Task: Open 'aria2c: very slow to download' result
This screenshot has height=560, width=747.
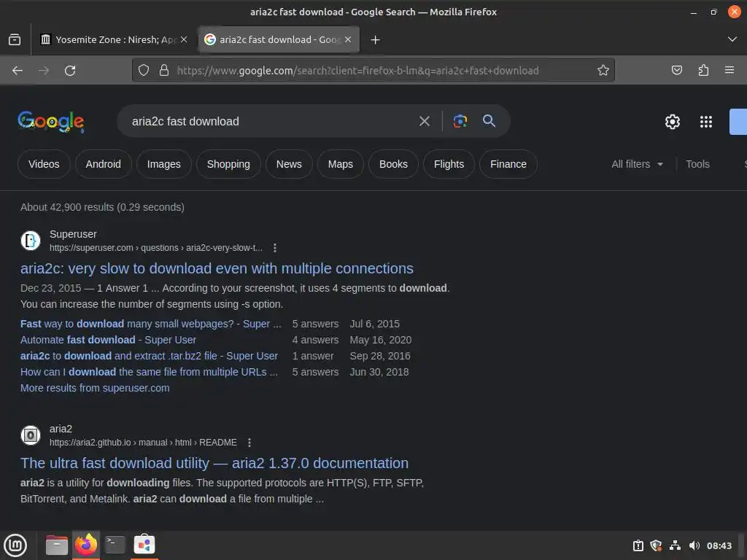Action: [217, 268]
